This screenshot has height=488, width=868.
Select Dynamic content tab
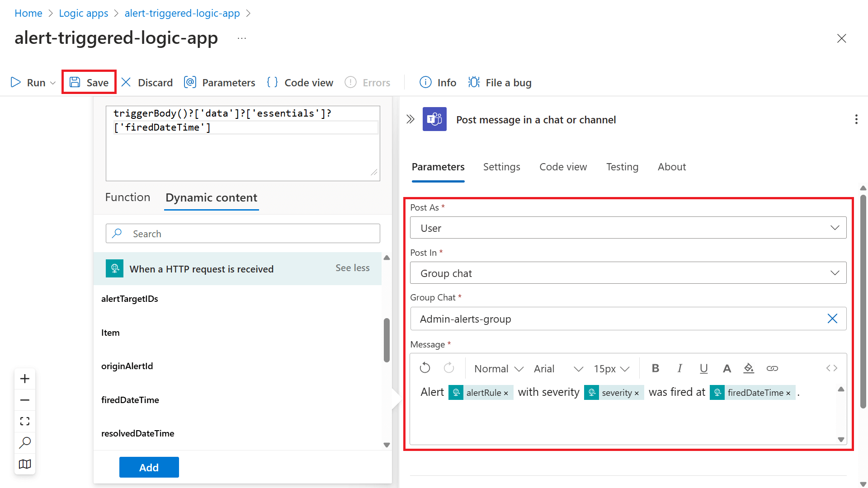[212, 197]
